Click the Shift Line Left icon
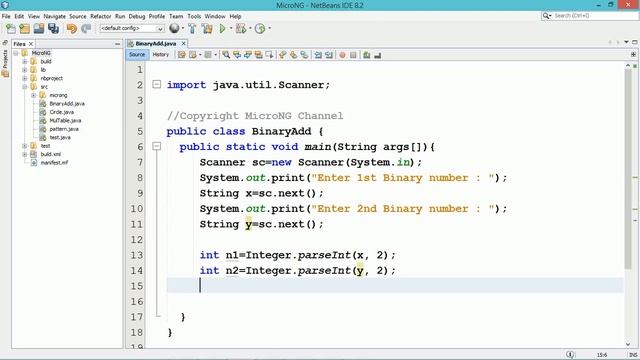This screenshot has width=640, height=360. (318, 55)
